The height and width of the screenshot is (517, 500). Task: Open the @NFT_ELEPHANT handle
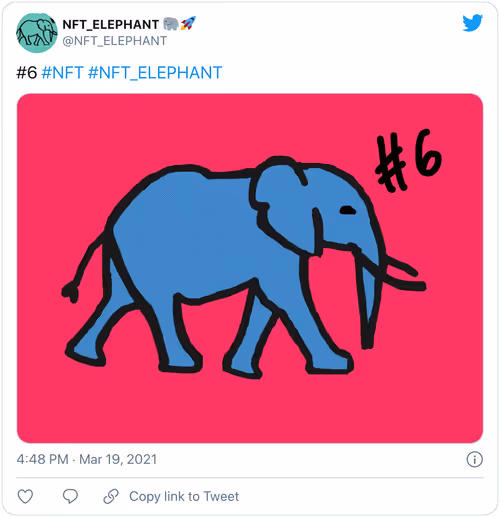[114, 41]
